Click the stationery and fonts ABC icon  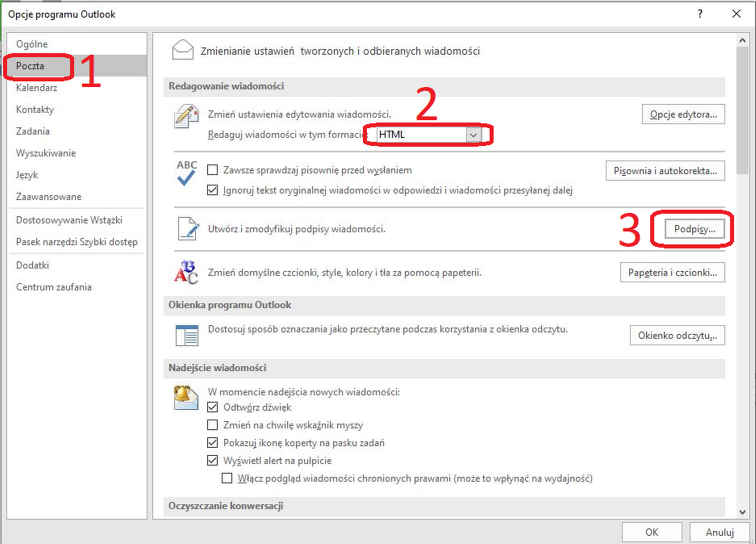[186, 272]
